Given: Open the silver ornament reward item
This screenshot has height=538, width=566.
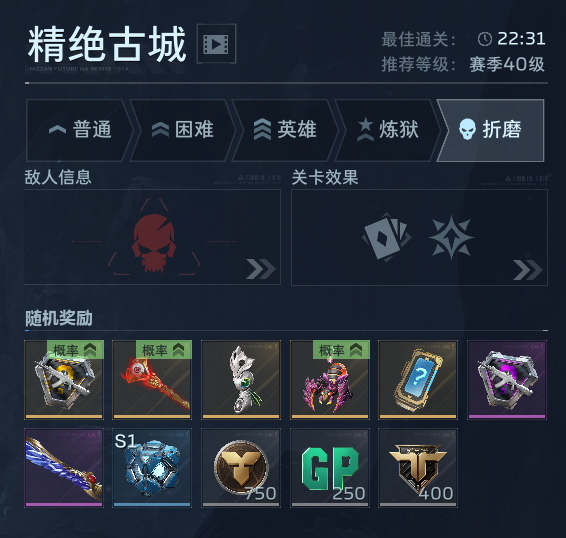Looking at the screenshot, I should pyautogui.click(x=241, y=379).
